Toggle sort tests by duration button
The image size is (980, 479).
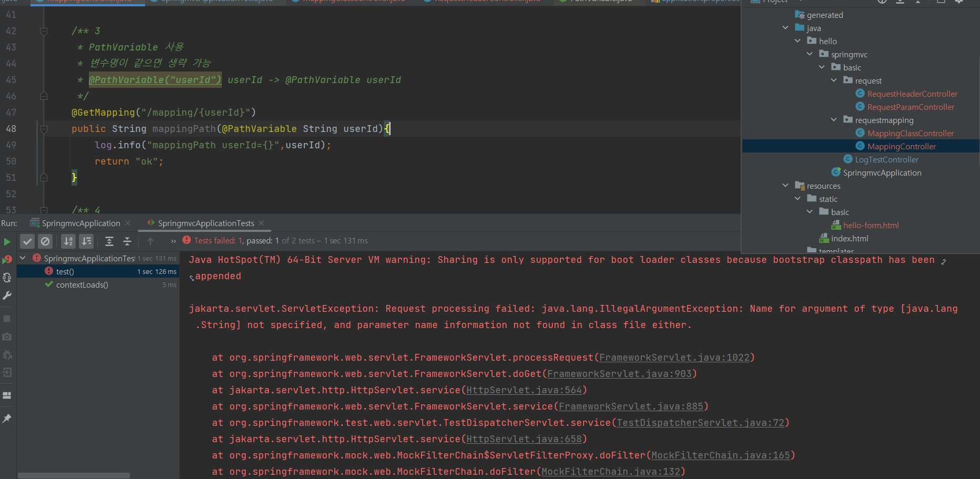tap(86, 241)
